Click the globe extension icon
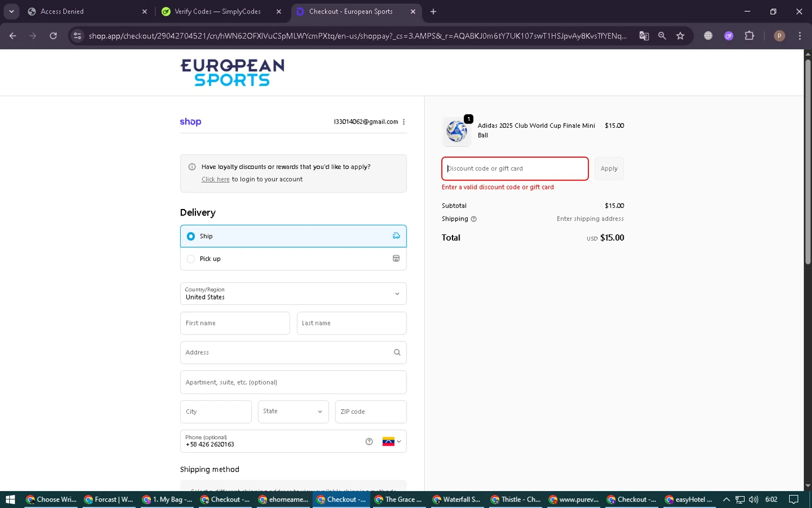Screen dimensions: 812x508 (708, 36)
